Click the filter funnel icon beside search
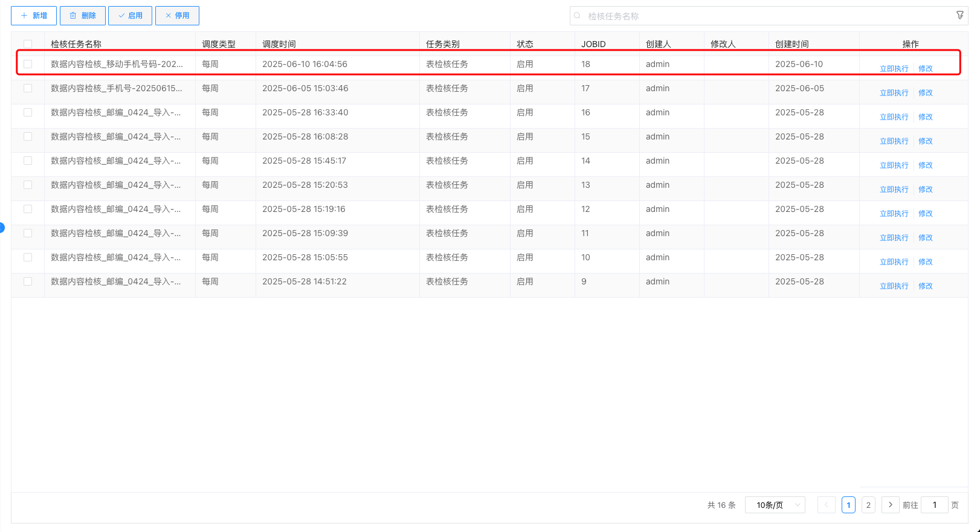 [x=959, y=15]
